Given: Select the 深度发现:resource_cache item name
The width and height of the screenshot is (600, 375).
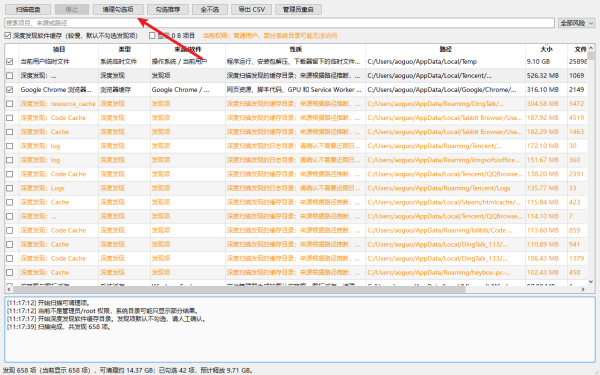Looking at the screenshot, I should tap(58, 104).
